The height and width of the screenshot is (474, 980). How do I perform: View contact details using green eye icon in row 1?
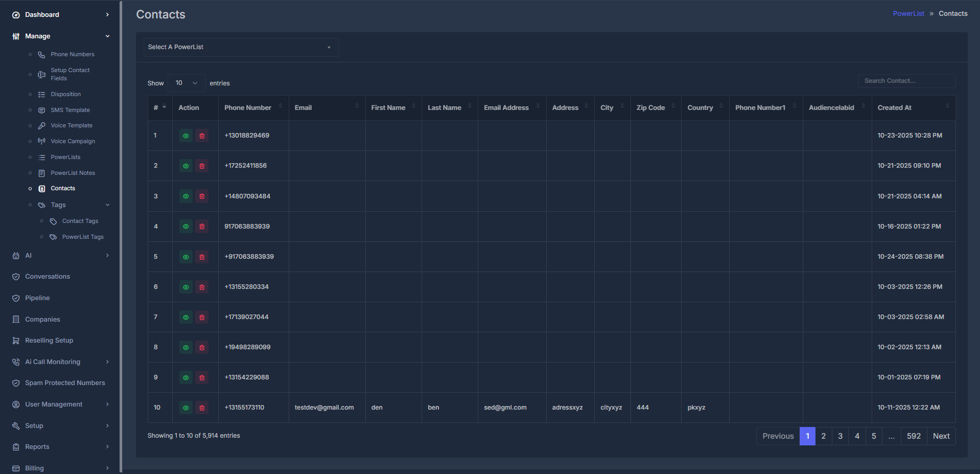point(185,136)
